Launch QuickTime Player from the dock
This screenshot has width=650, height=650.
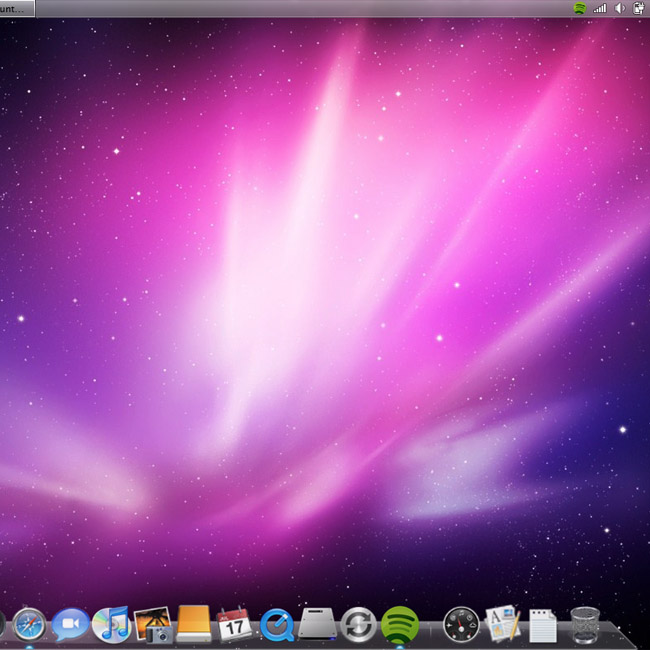276,625
